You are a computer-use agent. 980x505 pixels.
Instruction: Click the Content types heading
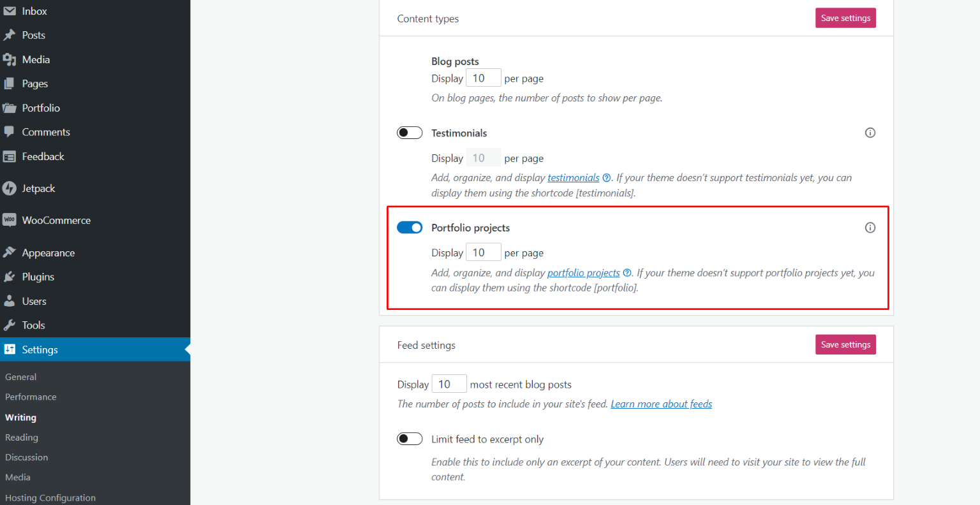pyautogui.click(x=428, y=18)
